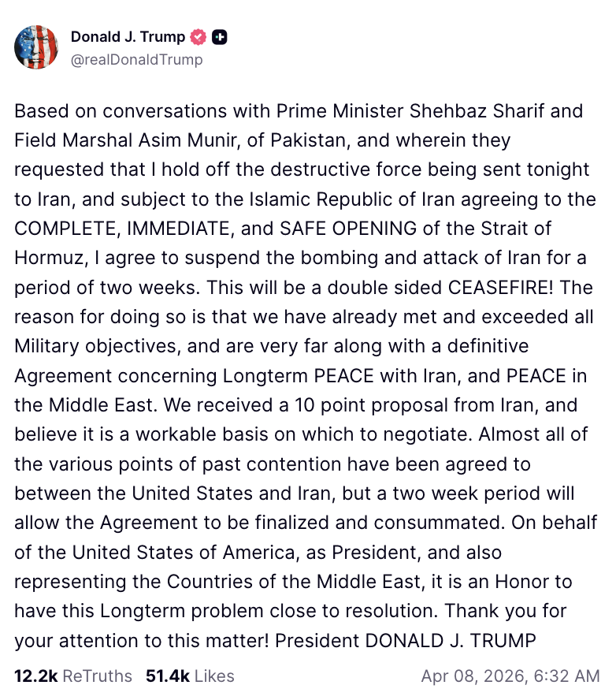Click the Apr 08, 2026 timestamp

pos(510,676)
